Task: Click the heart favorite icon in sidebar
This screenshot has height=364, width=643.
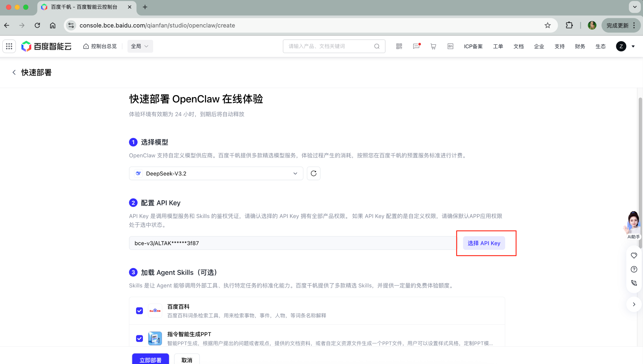Action: (x=634, y=256)
